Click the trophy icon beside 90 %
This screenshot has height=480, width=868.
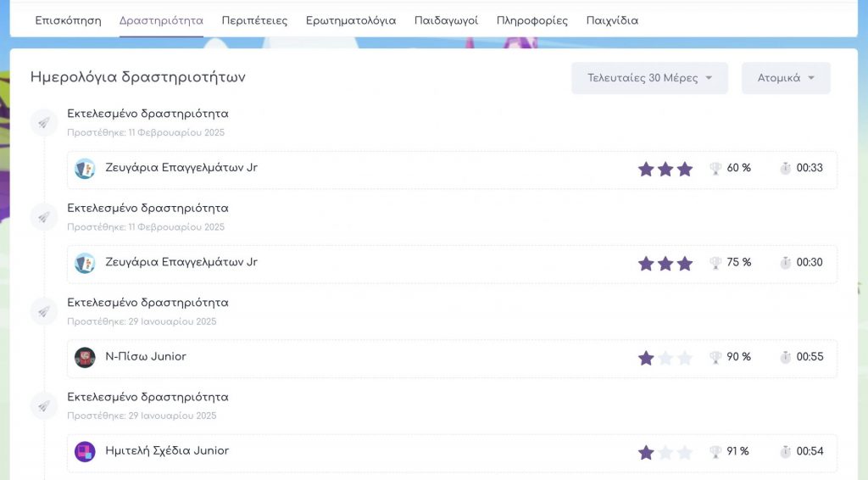click(715, 357)
